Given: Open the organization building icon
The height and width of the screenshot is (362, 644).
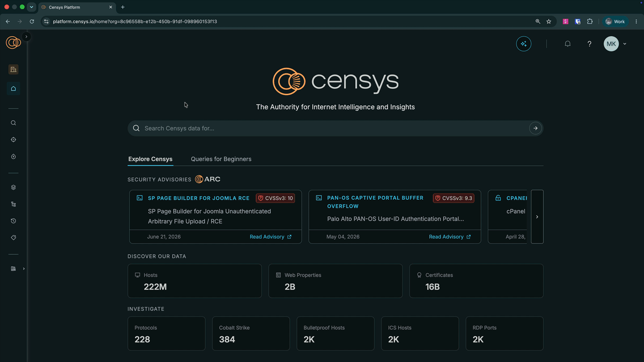Looking at the screenshot, I should click(x=13, y=69).
